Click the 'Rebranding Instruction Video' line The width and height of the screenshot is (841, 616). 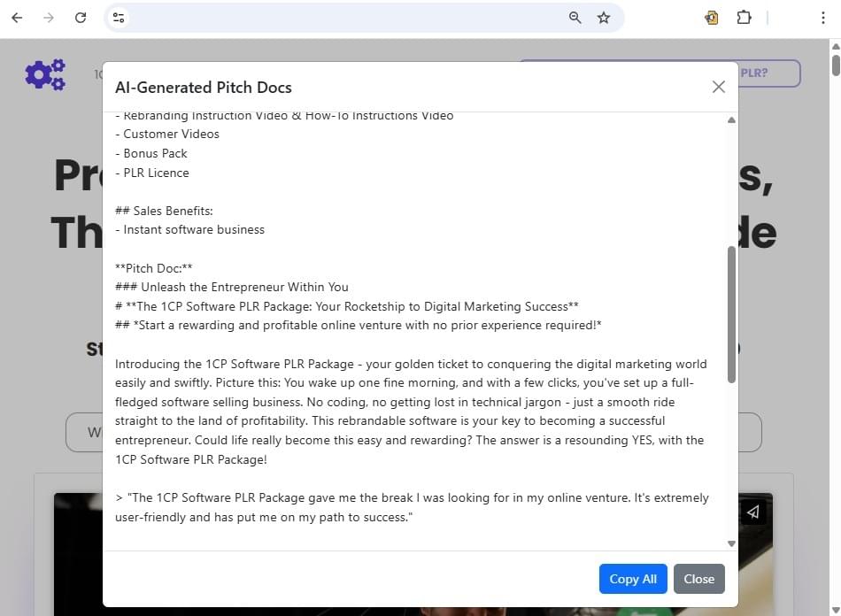pyautogui.click(x=284, y=116)
